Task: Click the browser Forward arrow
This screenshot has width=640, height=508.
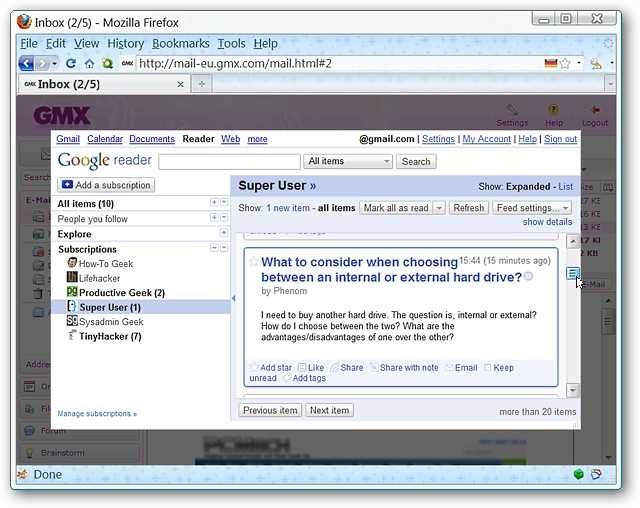Action: coord(42,63)
